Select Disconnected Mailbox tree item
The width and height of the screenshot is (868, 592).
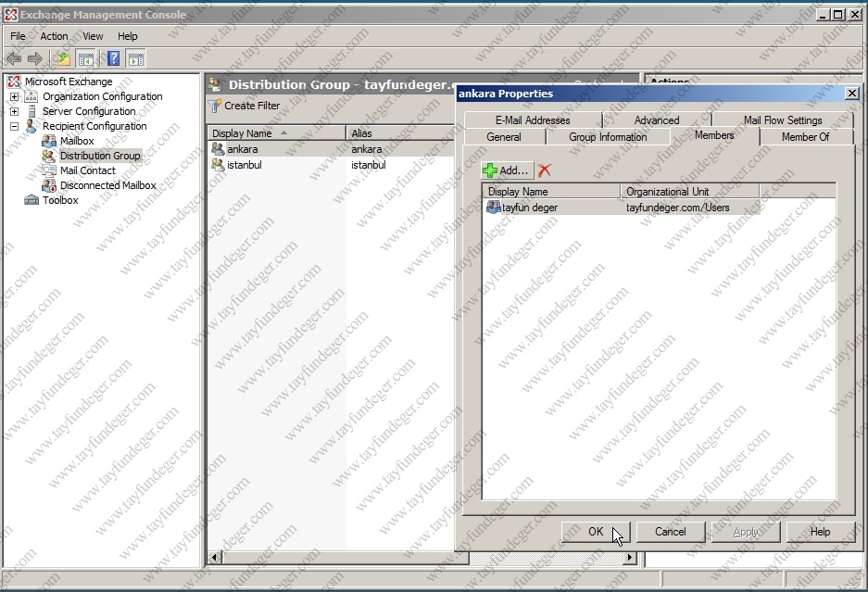point(108,185)
